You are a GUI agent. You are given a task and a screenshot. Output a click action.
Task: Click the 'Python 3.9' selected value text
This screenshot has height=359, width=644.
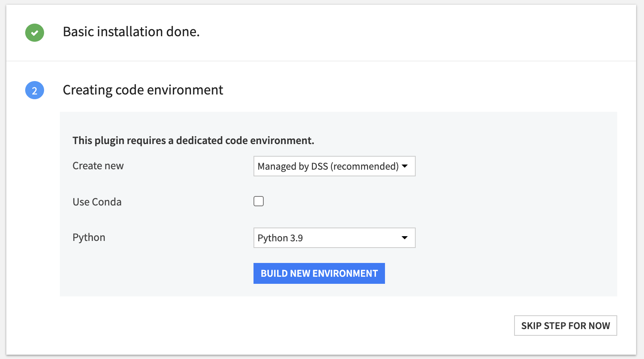(x=280, y=238)
